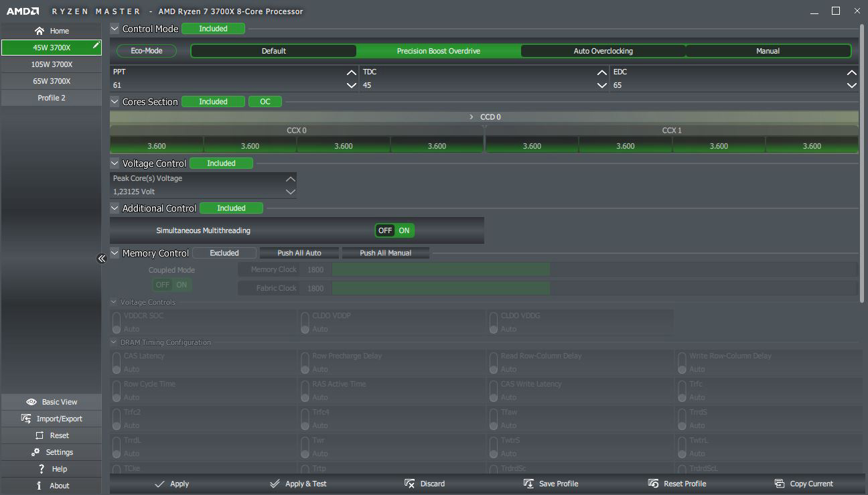Collapse the Additional Control section
The height and width of the screenshot is (495, 868).
115,208
